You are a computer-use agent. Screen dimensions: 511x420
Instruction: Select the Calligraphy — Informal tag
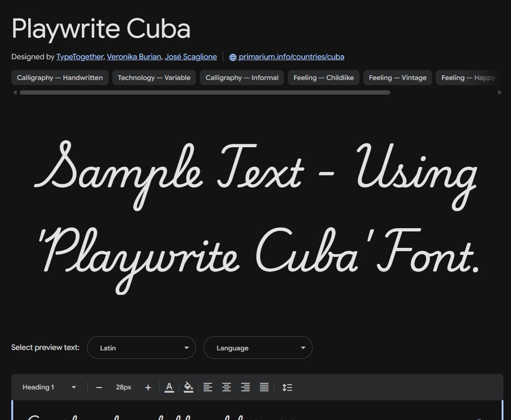pyautogui.click(x=242, y=78)
